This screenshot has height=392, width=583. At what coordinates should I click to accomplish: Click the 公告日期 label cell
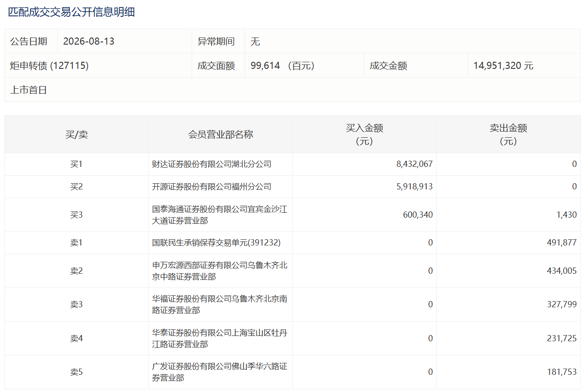pyautogui.click(x=31, y=41)
